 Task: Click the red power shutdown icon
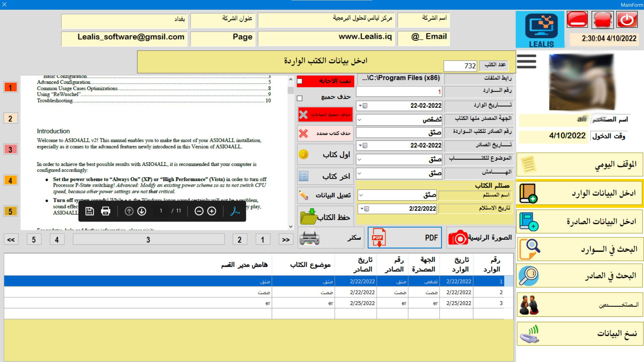point(627,19)
